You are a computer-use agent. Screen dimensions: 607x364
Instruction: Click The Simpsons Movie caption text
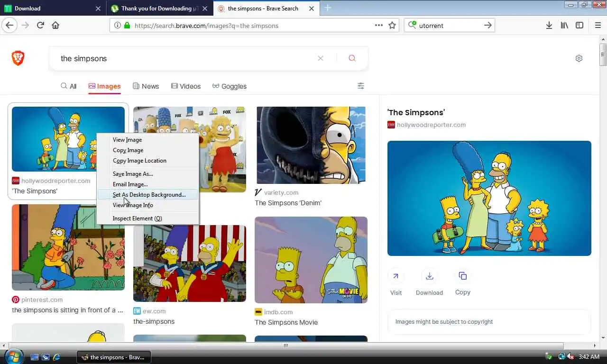[286, 322]
